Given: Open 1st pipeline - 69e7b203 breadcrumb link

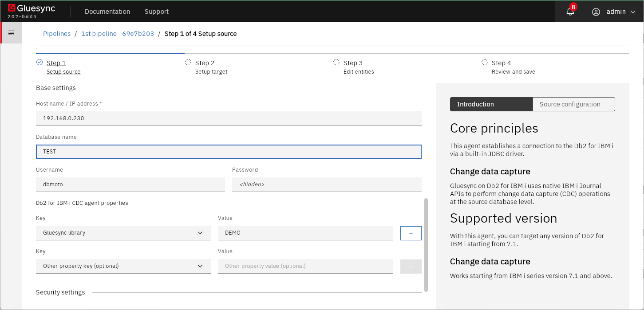Looking at the screenshot, I should [118, 34].
